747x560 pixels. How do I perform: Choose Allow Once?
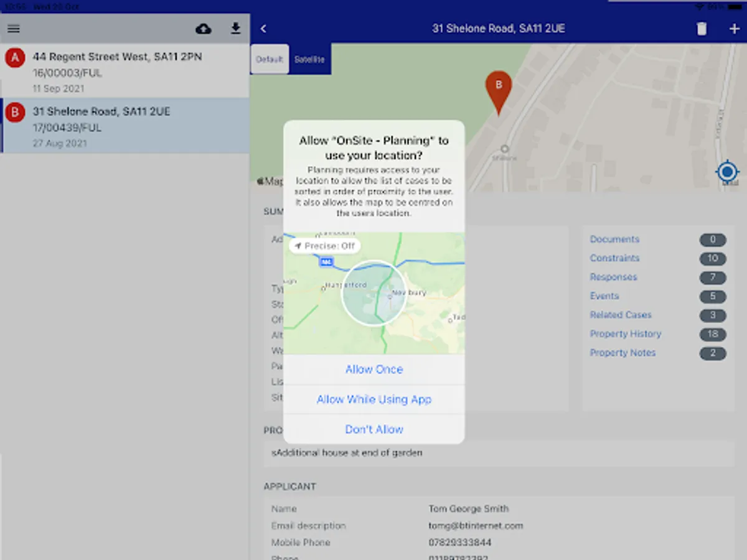point(374,370)
